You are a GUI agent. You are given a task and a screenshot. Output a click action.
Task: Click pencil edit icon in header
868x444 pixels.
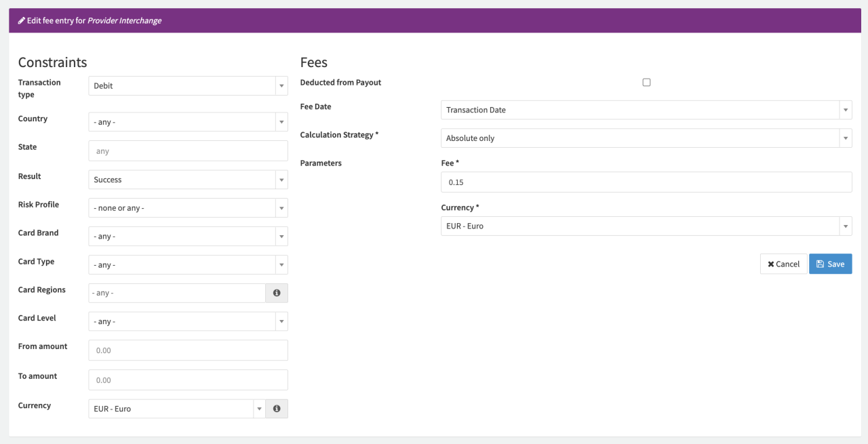coord(22,20)
